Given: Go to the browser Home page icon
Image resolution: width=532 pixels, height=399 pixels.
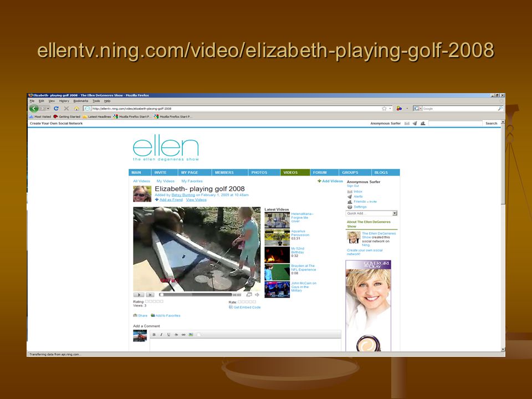Looking at the screenshot, I should [76, 109].
